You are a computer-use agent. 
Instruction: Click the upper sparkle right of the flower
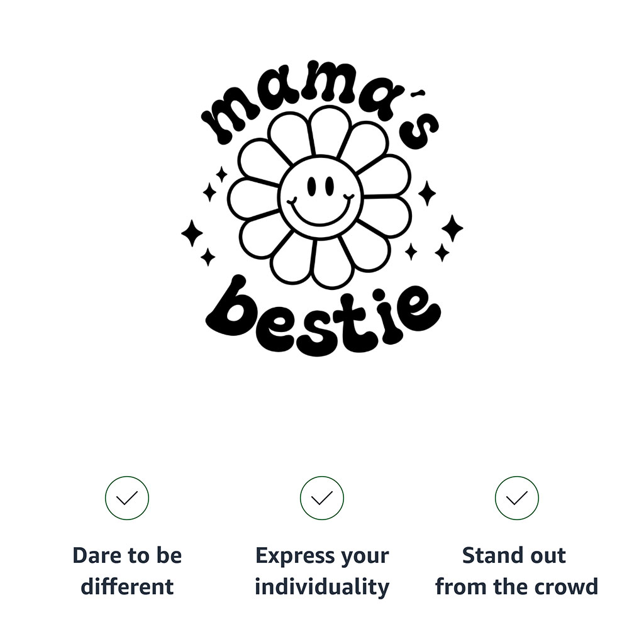427,193
